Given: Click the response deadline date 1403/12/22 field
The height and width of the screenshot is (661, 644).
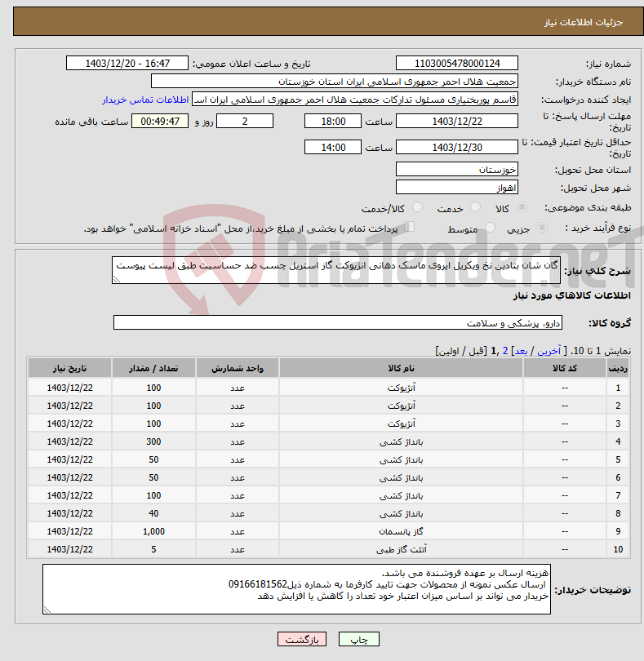Looking at the screenshot, I should click(457, 122).
